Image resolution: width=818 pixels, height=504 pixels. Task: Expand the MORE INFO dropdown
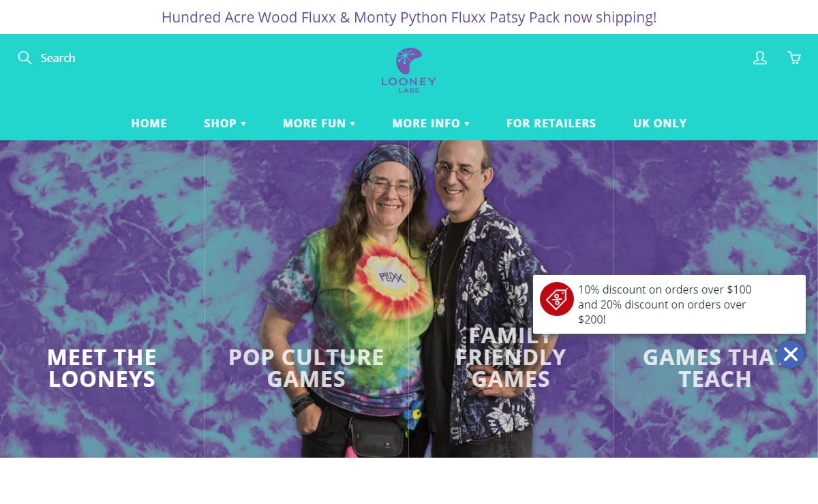pos(431,123)
